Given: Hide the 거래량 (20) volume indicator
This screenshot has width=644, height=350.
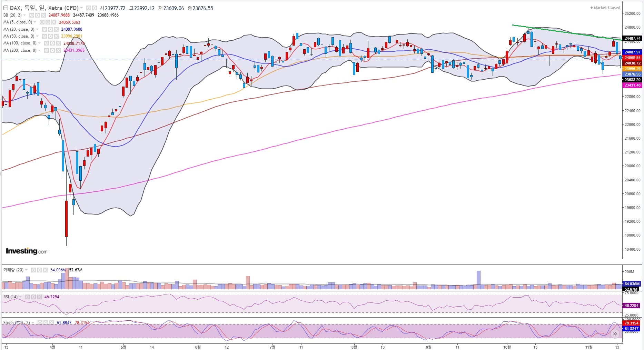Looking at the screenshot, I should tap(33, 270).
